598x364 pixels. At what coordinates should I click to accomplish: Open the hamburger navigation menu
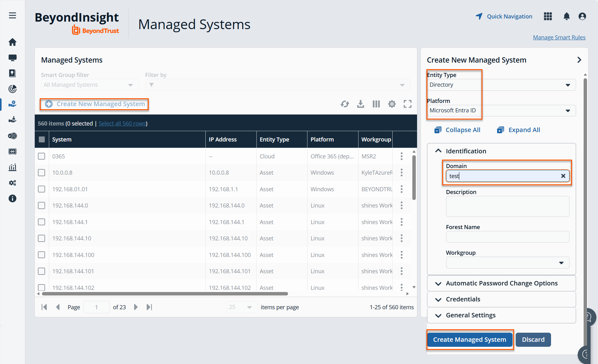[13, 15]
